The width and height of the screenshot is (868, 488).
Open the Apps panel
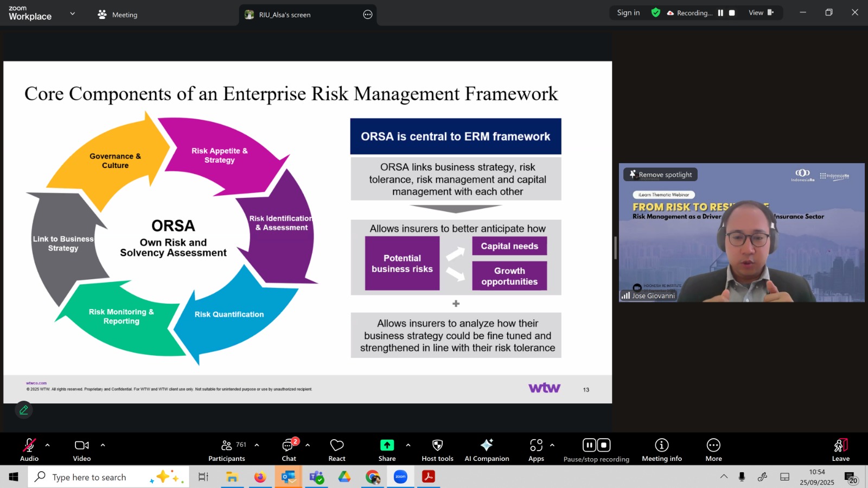pos(536,450)
